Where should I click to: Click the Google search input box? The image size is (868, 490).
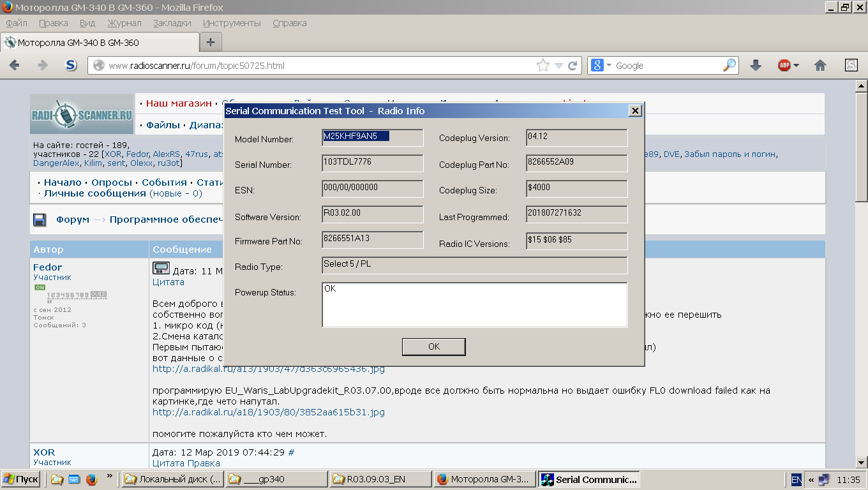pyautogui.click(x=667, y=66)
